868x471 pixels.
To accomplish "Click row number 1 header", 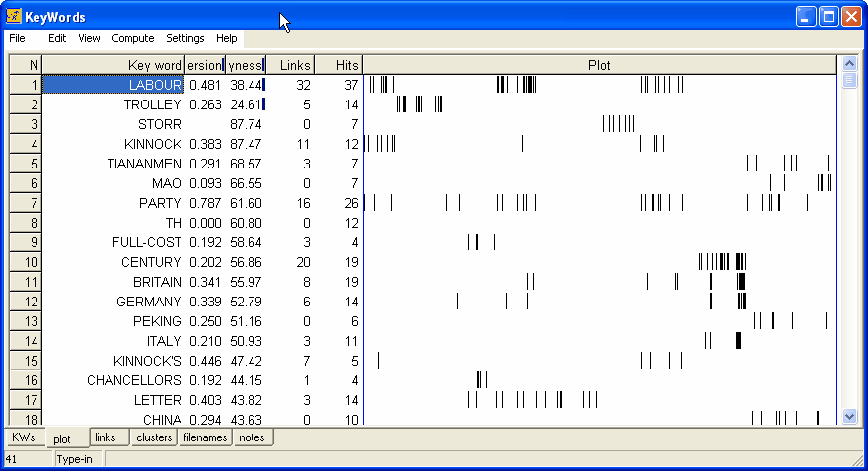I will 26,85.
